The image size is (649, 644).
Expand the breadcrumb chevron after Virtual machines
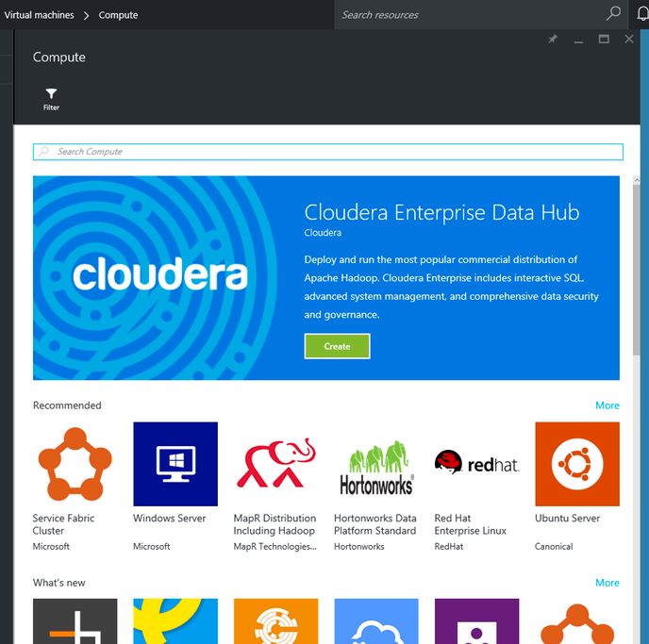pyautogui.click(x=86, y=15)
